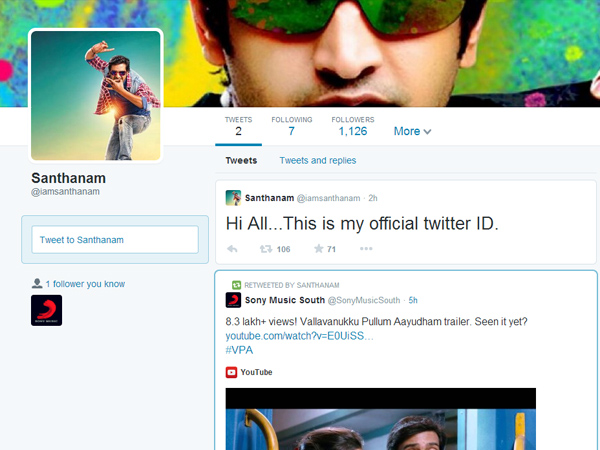The height and width of the screenshot is (450, 600).
Task: Expand the More dropdown menu
Action: (x=412, y=131)
